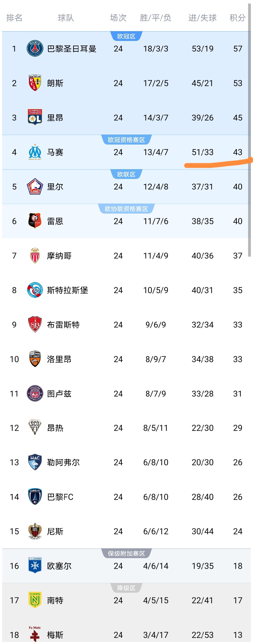
Task: Tap the Marseille club logo
Action: [x=35, y=152]
